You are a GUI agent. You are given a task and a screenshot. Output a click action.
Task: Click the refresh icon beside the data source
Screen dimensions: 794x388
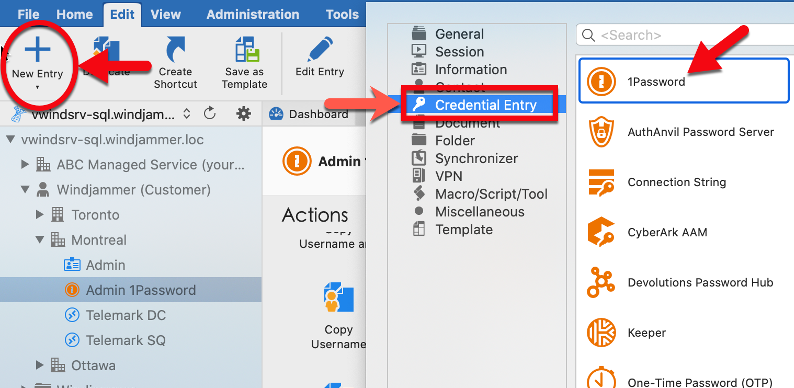click(210, 114)
